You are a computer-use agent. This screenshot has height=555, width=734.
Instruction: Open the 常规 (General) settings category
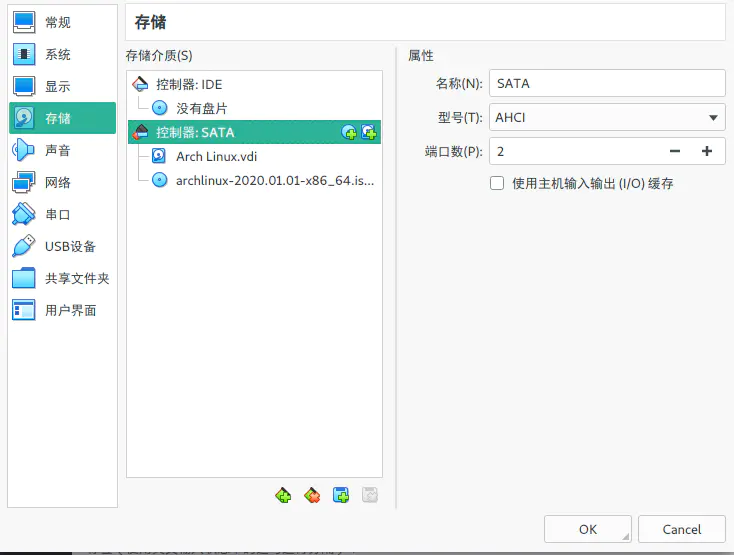click(62, 22)
